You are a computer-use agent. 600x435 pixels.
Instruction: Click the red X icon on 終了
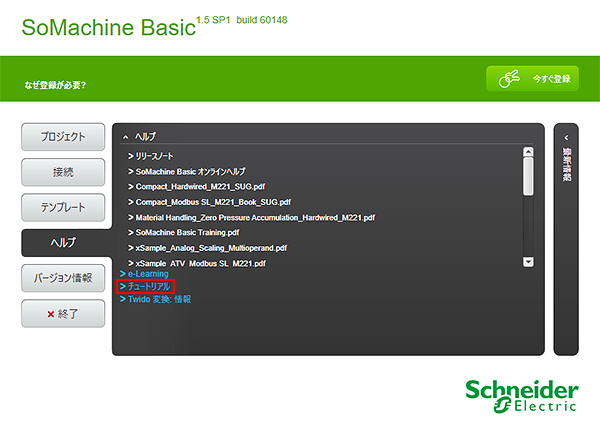point(51,314)
